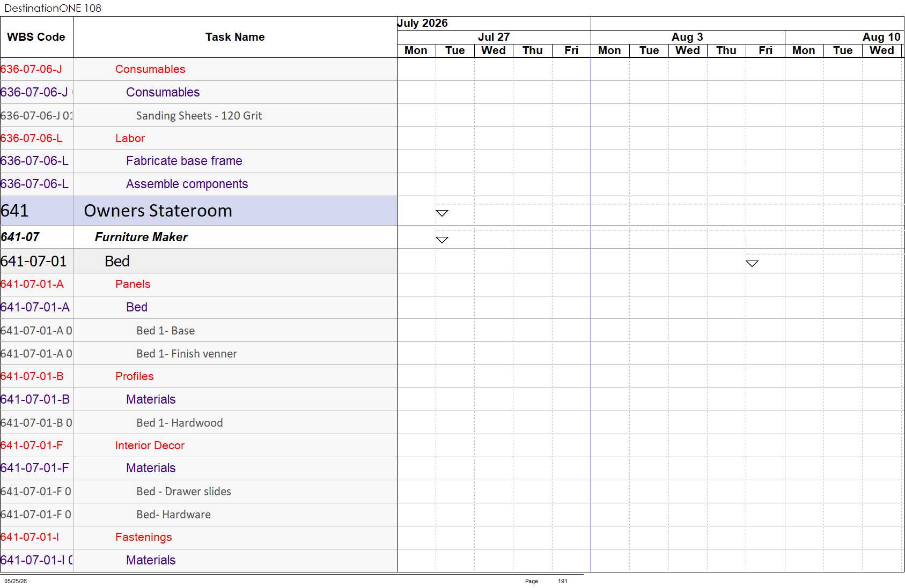Click the Task Name column header

[x=235, y=37]
